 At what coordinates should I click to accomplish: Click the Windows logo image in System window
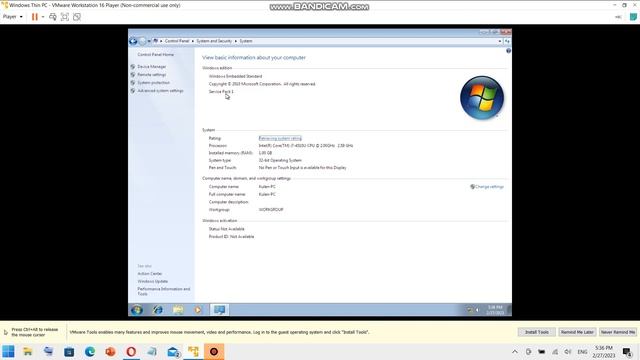pos(482,98)
